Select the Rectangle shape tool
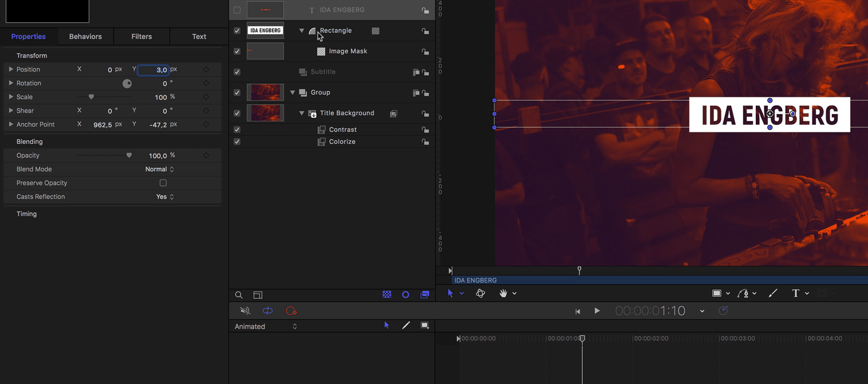This screenshot has height=384, width=868. tap(716, 293)
